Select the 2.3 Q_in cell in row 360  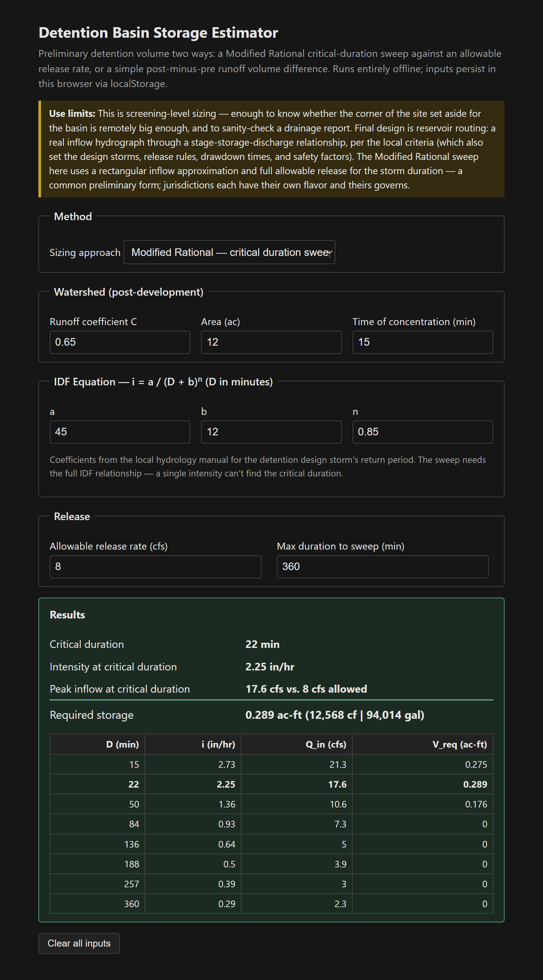(x=296, y=904)
